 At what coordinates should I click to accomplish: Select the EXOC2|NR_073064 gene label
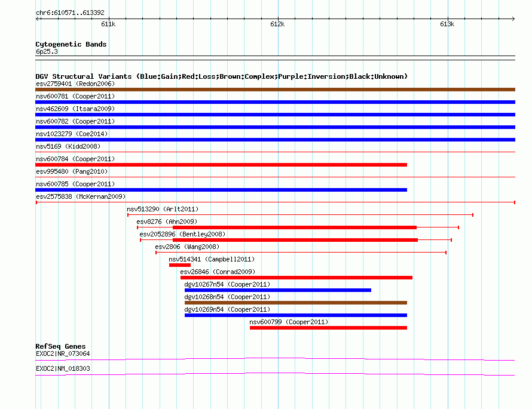[x=63, y=353]
